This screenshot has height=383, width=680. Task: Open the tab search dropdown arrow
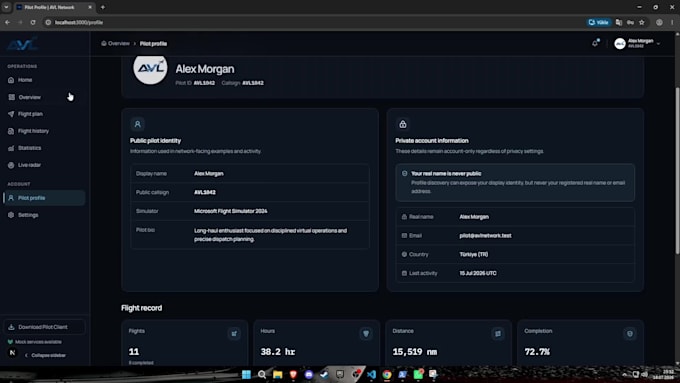click(6, 7)
